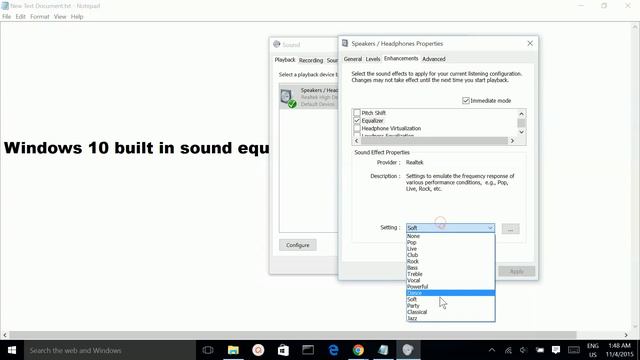Click enhancements list right scroll arrow
The width and height of the screenshot is (640, 360).
click(512, 141)
